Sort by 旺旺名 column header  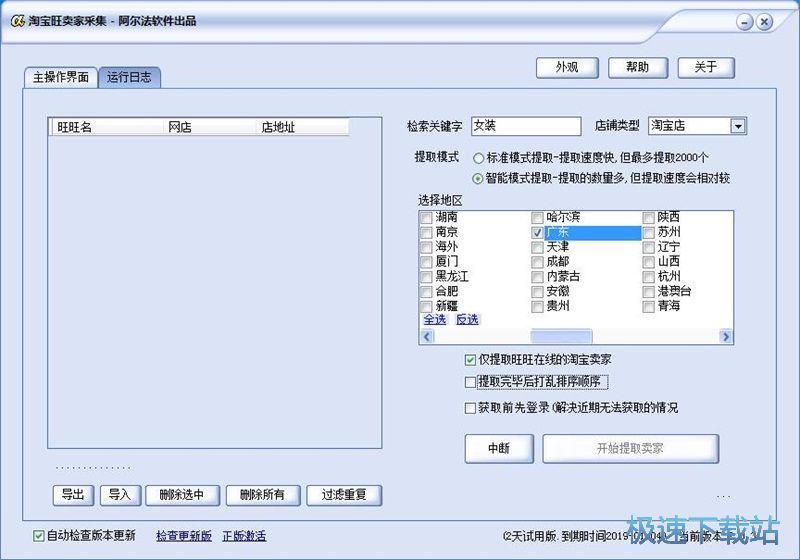coord(106,127)
